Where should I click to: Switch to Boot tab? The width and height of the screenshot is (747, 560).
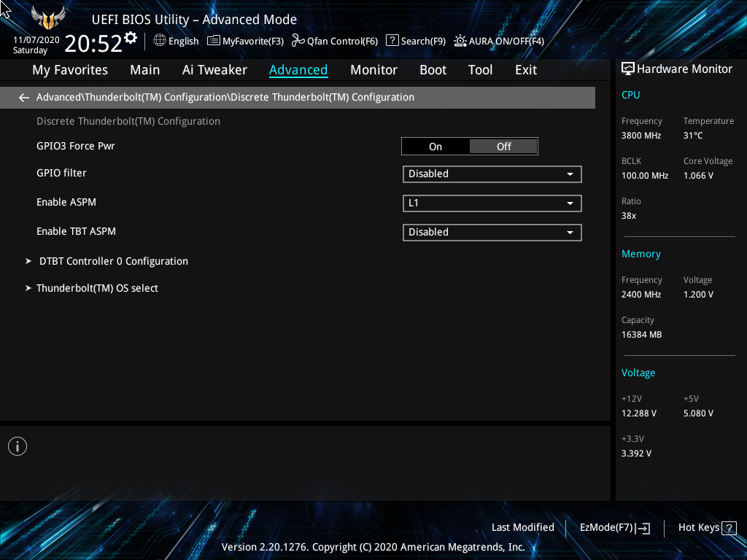pyautogui.click(x=433, y=70)
